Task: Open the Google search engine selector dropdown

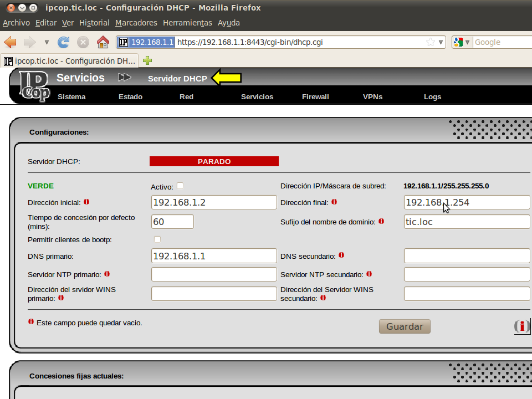Action: (462, 42)
